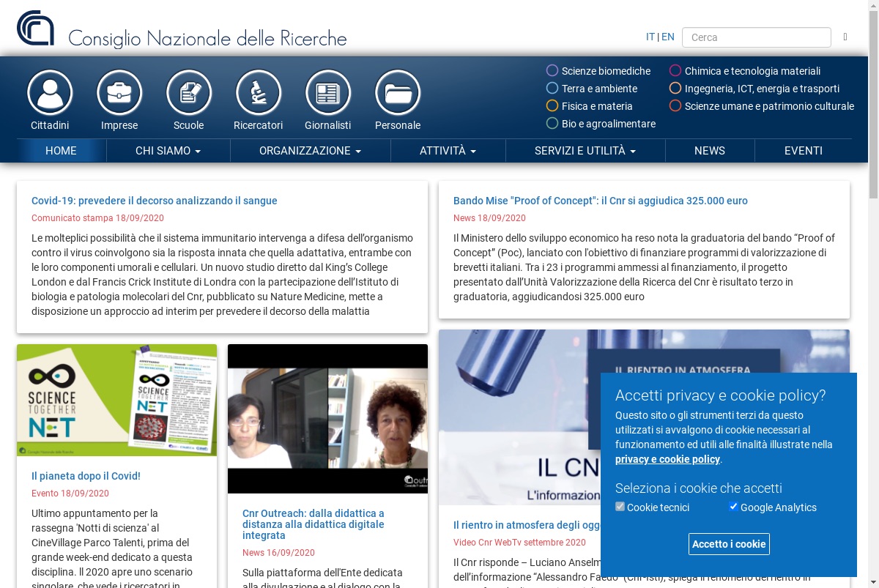Screen dimensions: 879x588
Task: Open Il rientro in atmosfera article link
Action: pyautogui.click(x=527, y=525)
